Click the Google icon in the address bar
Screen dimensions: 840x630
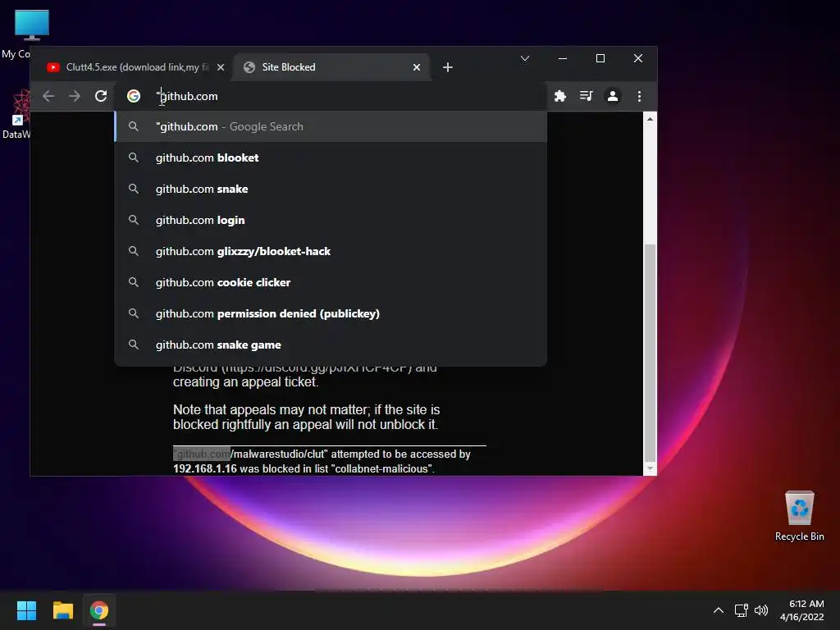pos(134,96)
